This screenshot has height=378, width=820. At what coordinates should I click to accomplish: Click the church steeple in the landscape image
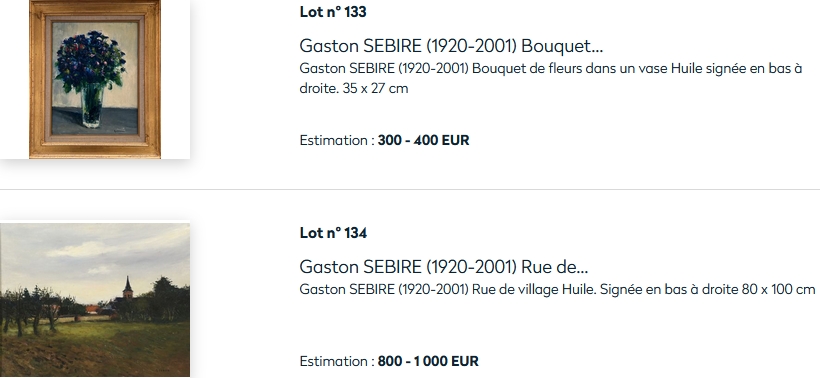tap(128, 288)
